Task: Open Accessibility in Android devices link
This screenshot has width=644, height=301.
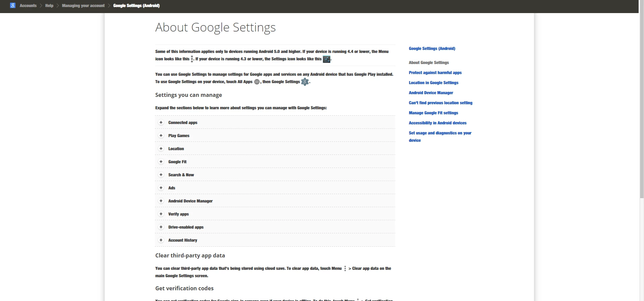Action: tap(438, 123)
